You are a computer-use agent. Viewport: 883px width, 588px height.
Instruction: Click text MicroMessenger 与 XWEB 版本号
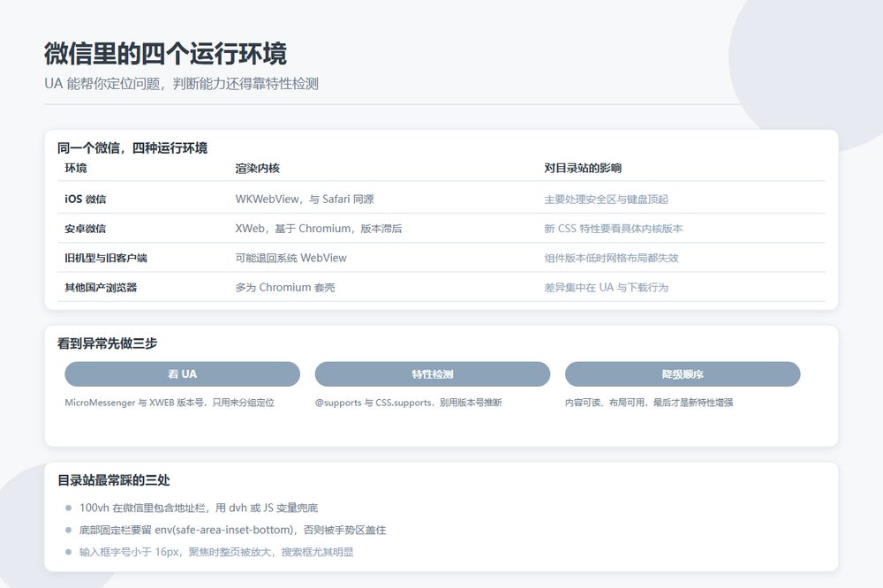pyautogui.click(x=134, y=403)
